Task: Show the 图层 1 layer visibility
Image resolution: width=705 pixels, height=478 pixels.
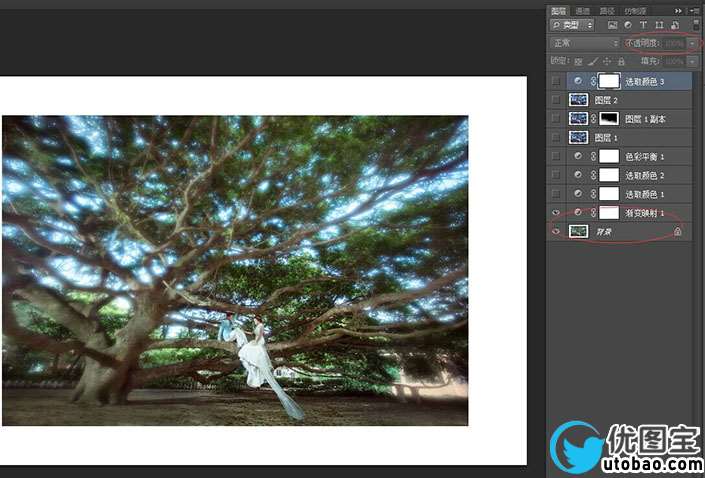Action: point(556,138)
